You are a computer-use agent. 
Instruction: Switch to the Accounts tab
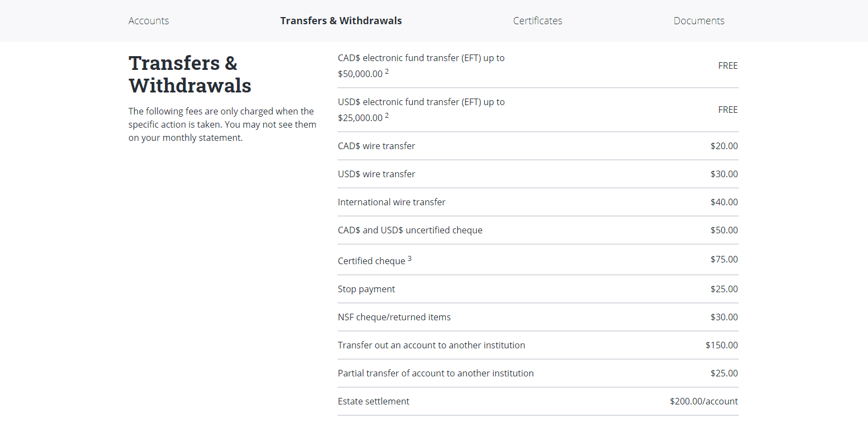coord(148,20)
